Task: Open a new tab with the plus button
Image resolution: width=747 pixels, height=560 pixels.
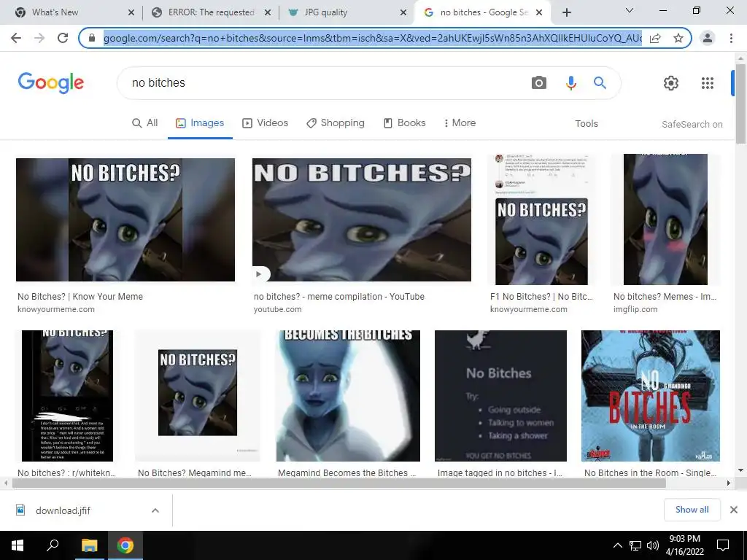Action: [x=566, y=12]
